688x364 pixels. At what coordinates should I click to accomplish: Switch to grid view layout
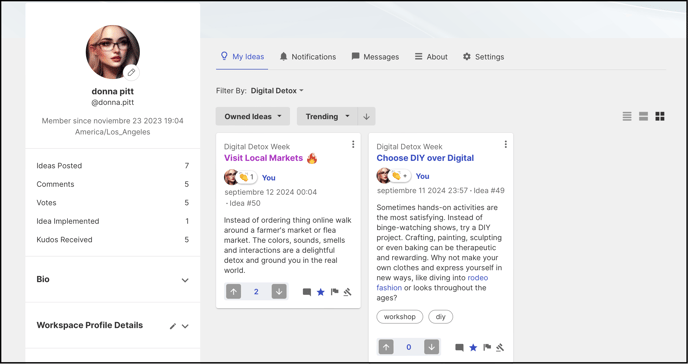pos(659,116)
